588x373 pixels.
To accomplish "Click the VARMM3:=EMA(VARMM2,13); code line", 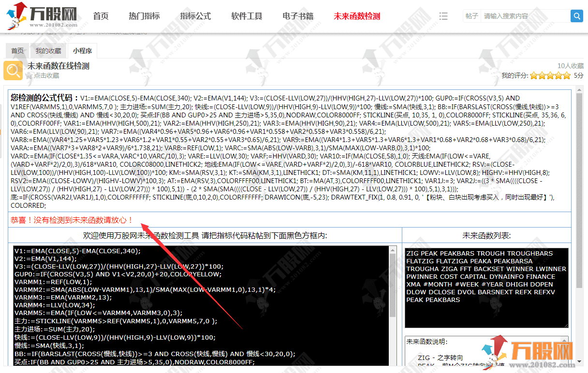I will (x=62, y=297).
